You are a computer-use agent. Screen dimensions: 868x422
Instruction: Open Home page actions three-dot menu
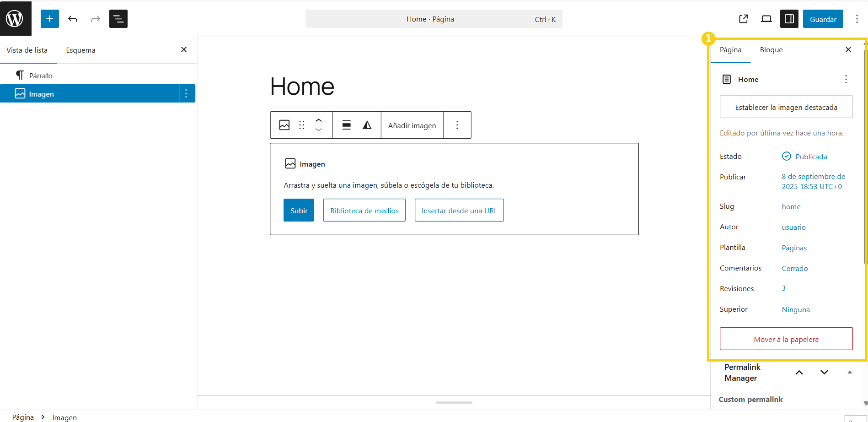point(846,79)
